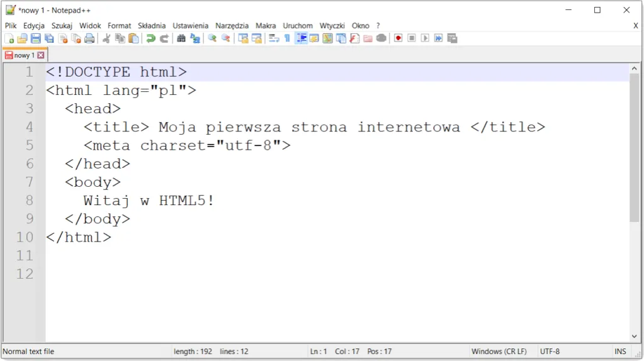Click the Print icon in the toolbar
644x361 pixels.
tap(89, 38)
